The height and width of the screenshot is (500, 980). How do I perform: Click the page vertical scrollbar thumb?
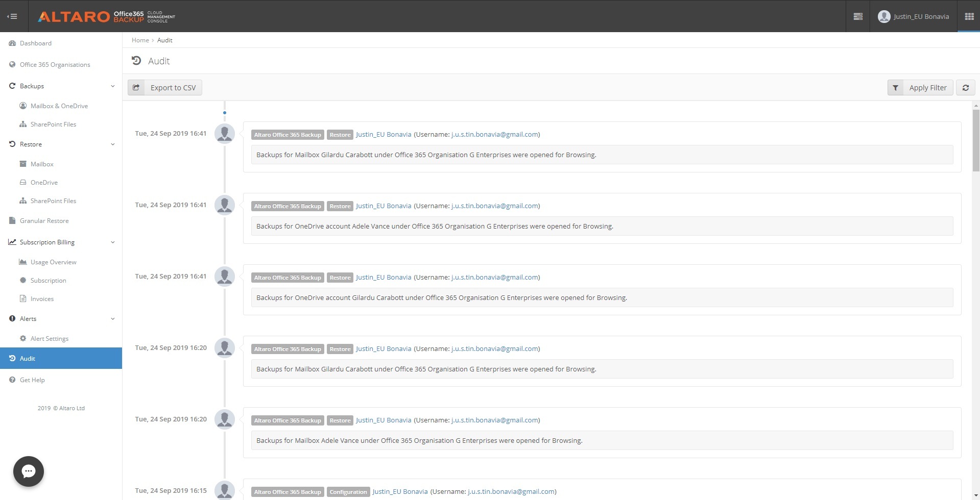click(x=976, y=140)
